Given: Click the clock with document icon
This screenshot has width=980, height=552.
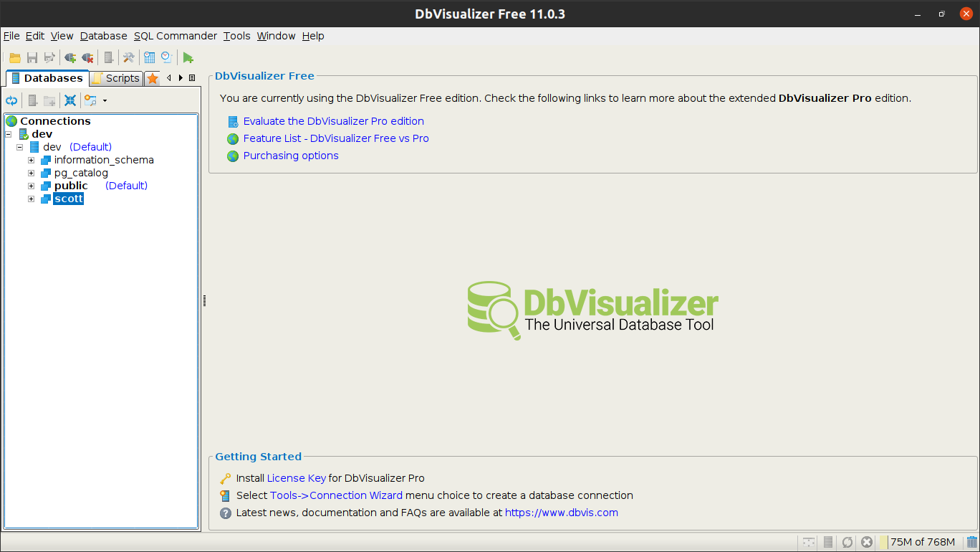Looking at the screenshot, I should (x=167, y=58).
